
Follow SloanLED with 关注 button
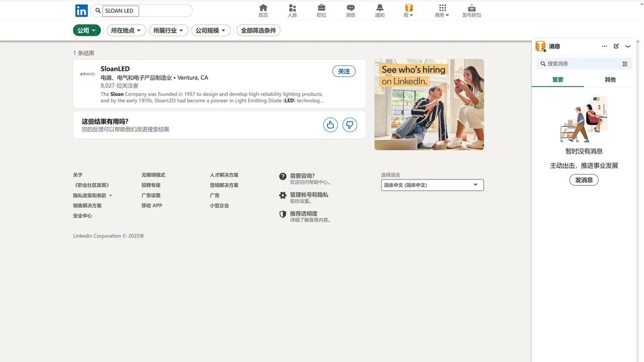pos(344,71)
